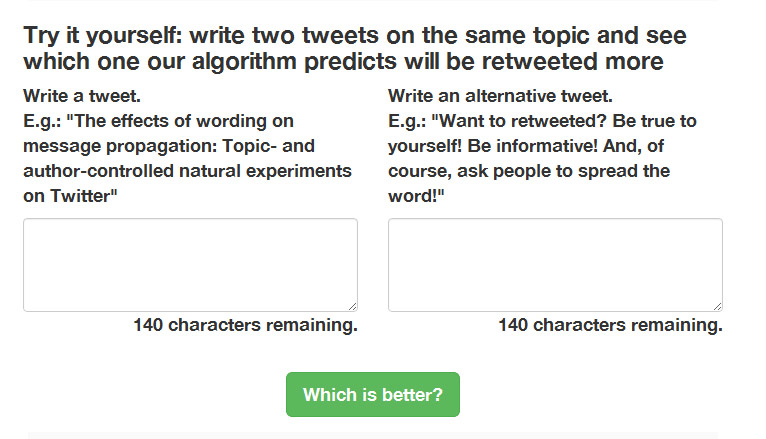Select the "Write an alternative tweet." label
Image resolution: width=766 pixels, height=439 pixels.
click(500, 97)
